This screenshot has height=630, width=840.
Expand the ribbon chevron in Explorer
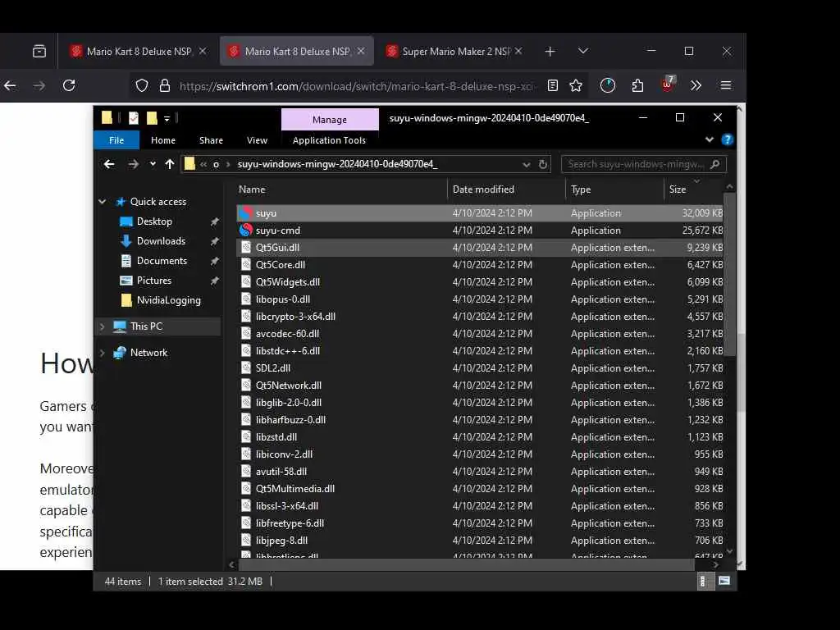(x=710, y=139)
